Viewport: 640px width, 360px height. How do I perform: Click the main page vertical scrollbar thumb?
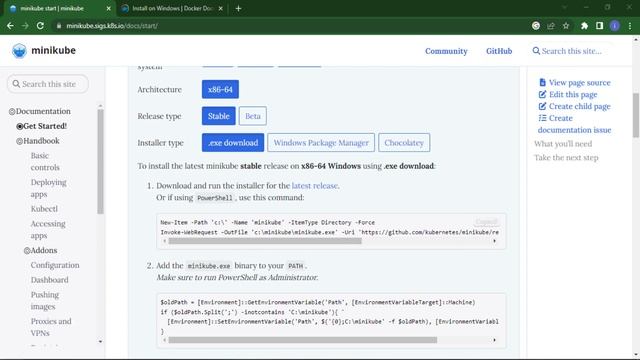(x=636, y=116)
